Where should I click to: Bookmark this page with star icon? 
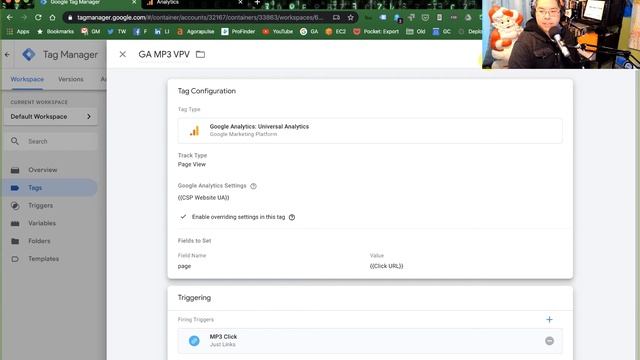pyautogui.click(x=350, y=18)
